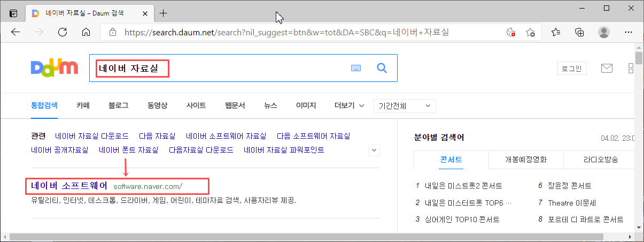Screen dimensions: 644x242
Task: Click the Daum logo
Action: pos(55,67)
